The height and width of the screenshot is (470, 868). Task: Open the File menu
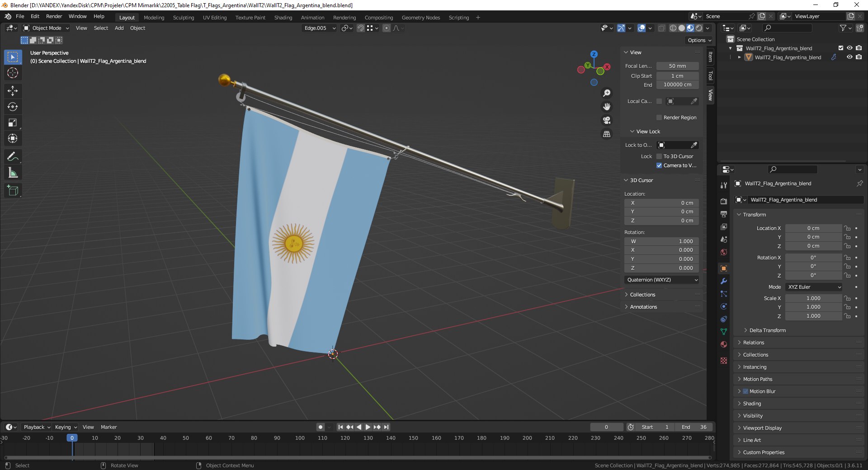pyautogui.click(x=20, y=16)
